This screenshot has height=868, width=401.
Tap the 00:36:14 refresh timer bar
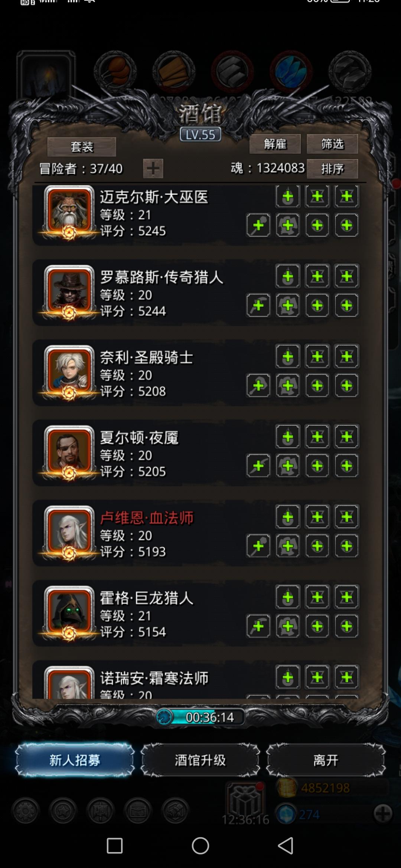point(200,717)
